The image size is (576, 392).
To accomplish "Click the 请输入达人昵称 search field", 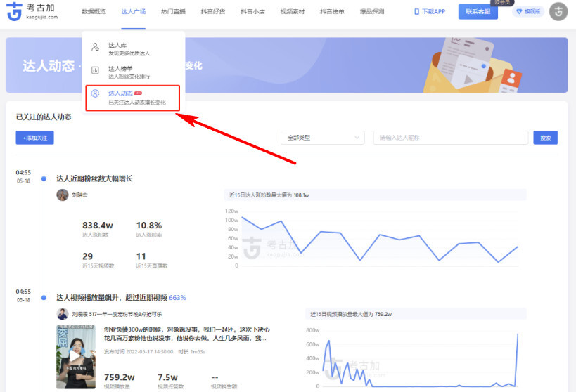I will [450, 138].
